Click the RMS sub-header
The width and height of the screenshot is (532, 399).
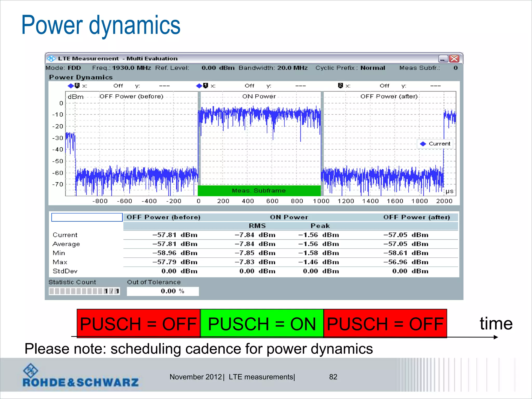click(x=257, y=226)
